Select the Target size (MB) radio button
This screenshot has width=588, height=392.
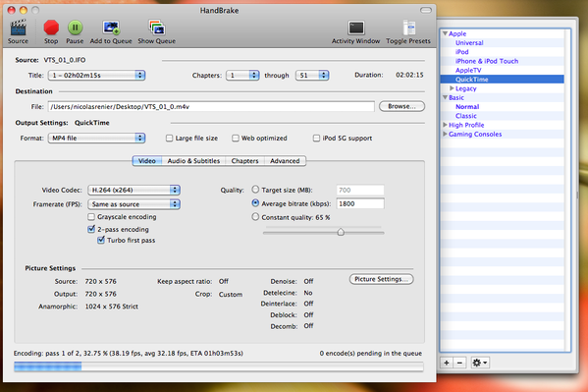tap(255, 190)
